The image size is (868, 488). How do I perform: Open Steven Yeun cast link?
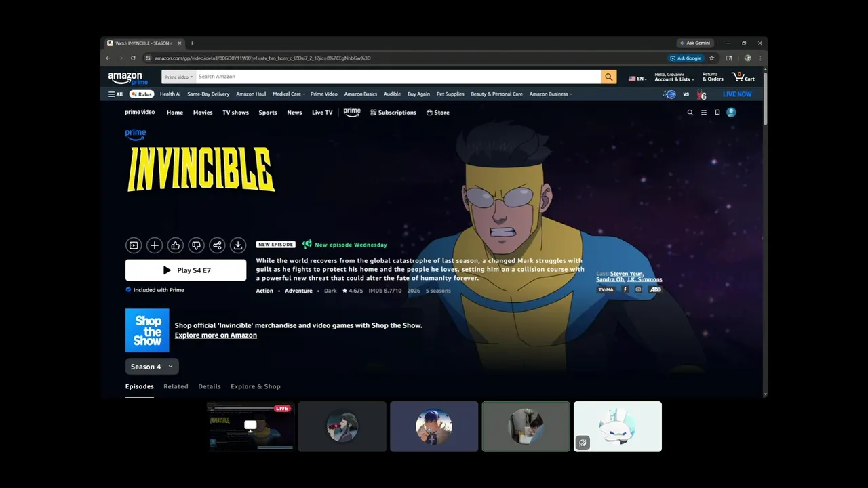coord(627,274)
